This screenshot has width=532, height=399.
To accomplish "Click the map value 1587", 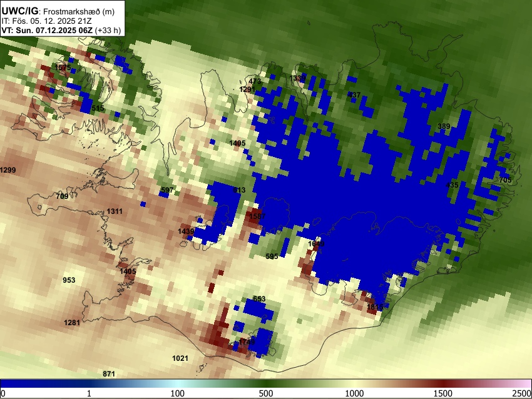I will pyautogui.click(x=257, y=216).
